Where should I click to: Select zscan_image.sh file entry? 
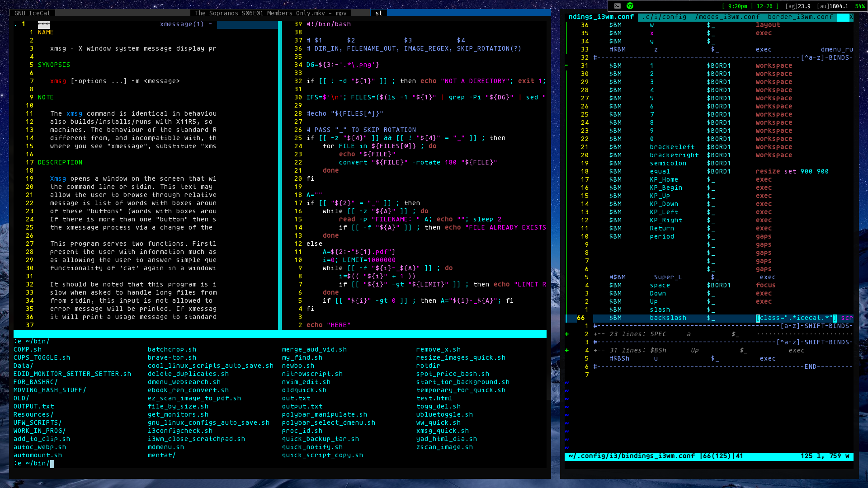coord(444,447)
